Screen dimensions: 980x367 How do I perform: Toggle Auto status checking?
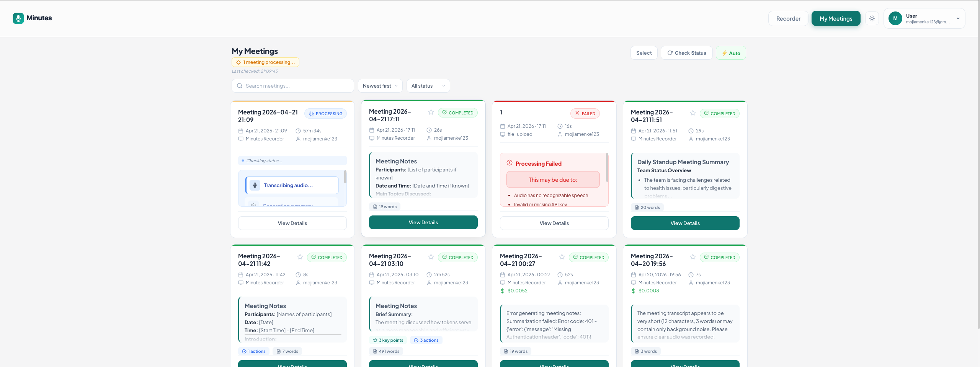click(731, 53)
